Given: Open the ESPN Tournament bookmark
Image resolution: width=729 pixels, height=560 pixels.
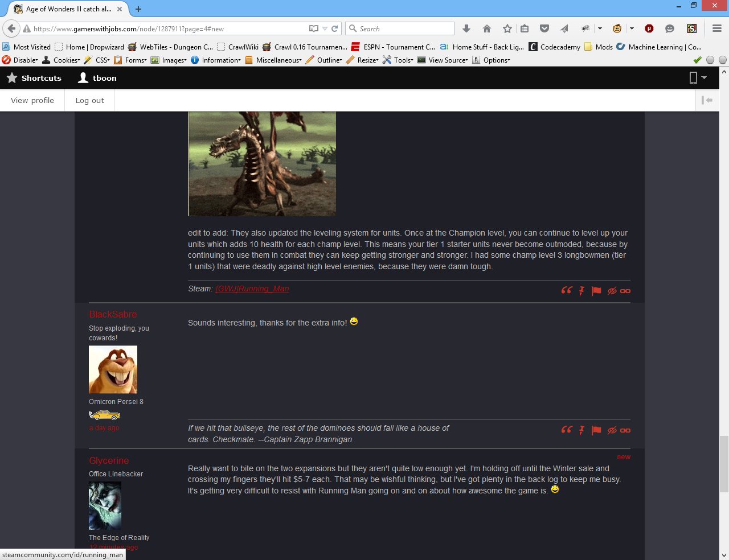Looking at the screenshot, I should 393,47.
